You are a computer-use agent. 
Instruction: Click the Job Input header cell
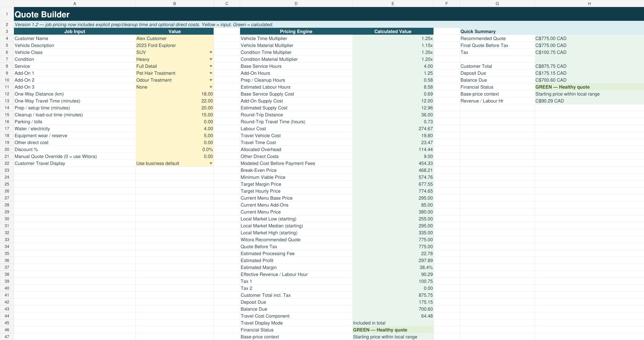pos(74,31)
